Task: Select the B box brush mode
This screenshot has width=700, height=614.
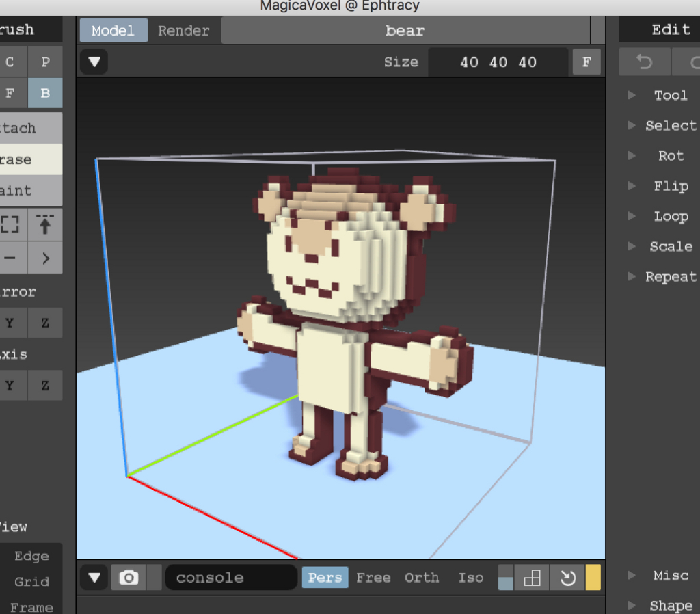Action: tap(45, 93)
